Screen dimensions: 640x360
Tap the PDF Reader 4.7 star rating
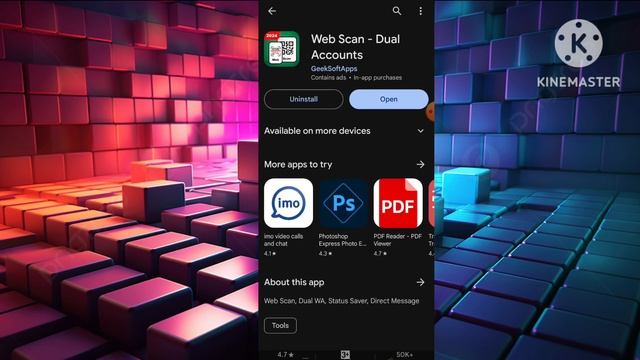[x=380, y=253]
